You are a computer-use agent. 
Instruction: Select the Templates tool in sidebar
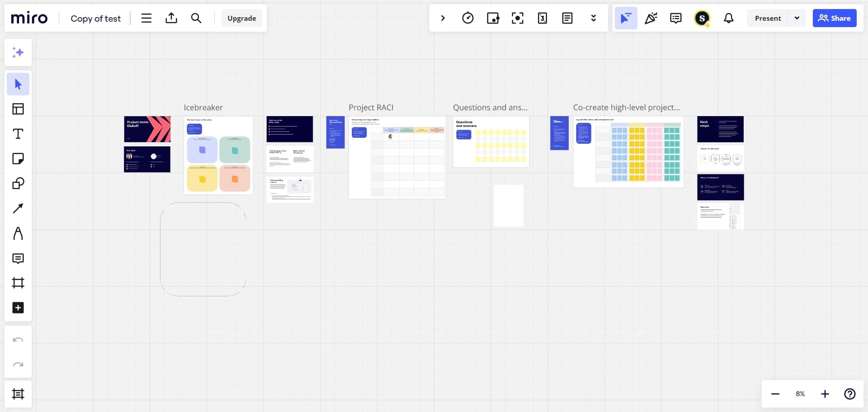tap(18, 109)
